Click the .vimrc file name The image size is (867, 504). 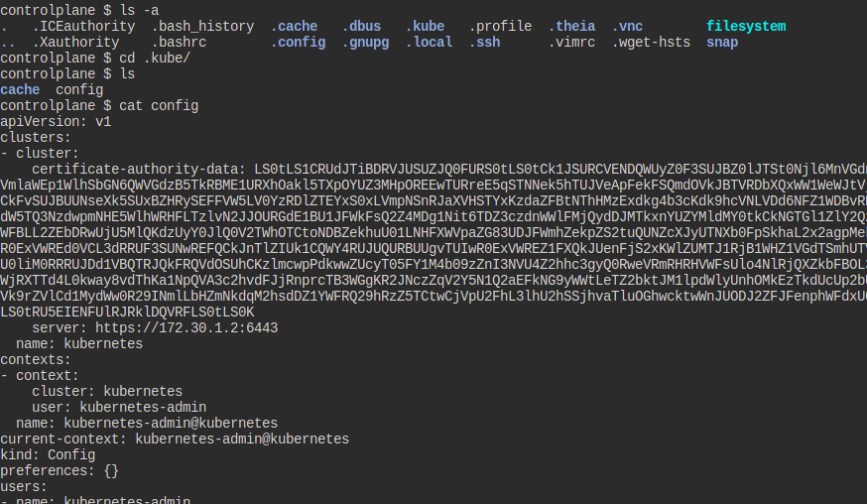571,43
